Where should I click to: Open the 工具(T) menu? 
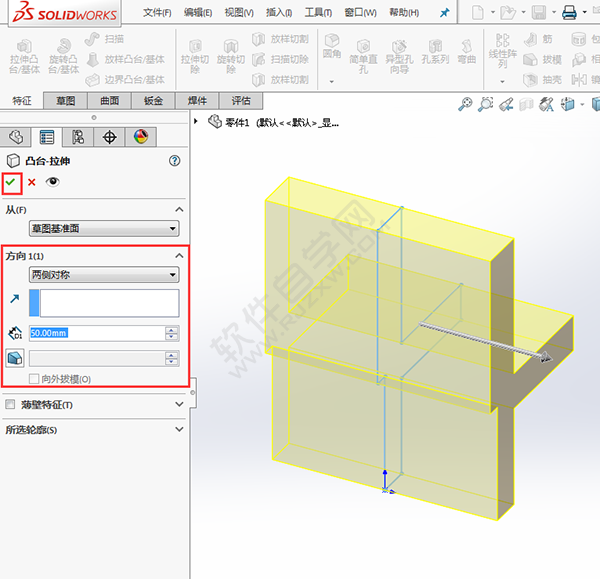(x=318, y=13)
